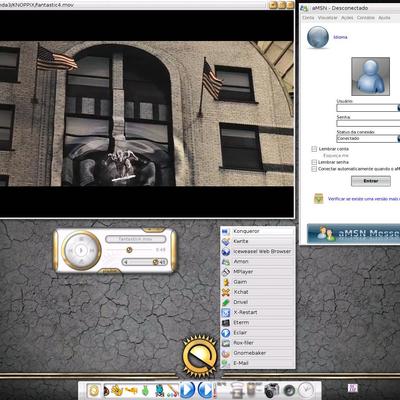The image size is (400, 400).
Task: Skip to next track on media widget
Action: [x=92, y=250]
